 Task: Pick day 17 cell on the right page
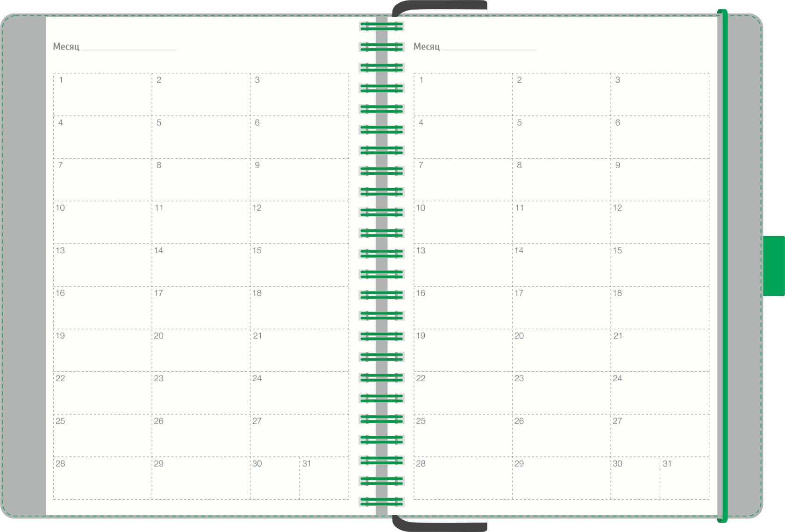click(562, 308)
